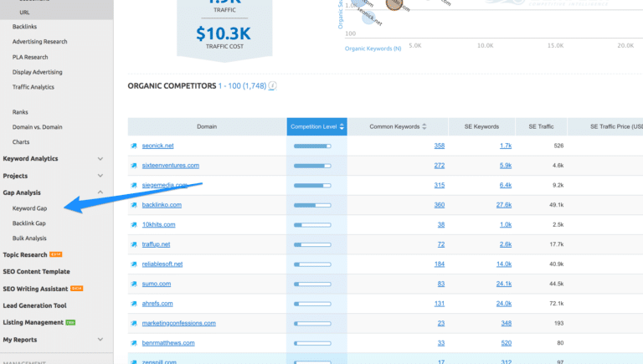The width and height of the screenshot is (643, 364).
Task: Click competition level bar for sumo.com
Action: 312,284
